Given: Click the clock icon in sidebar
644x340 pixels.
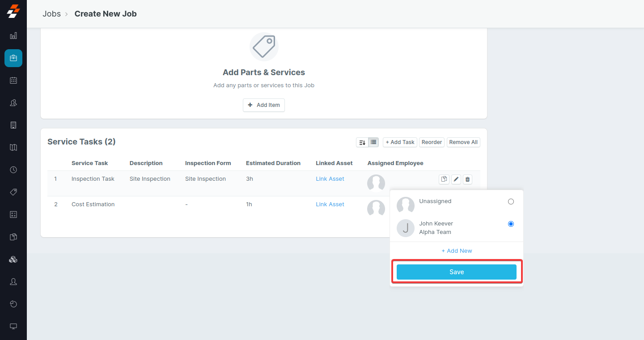Looking at the screenshot, I should pos(13,170).
